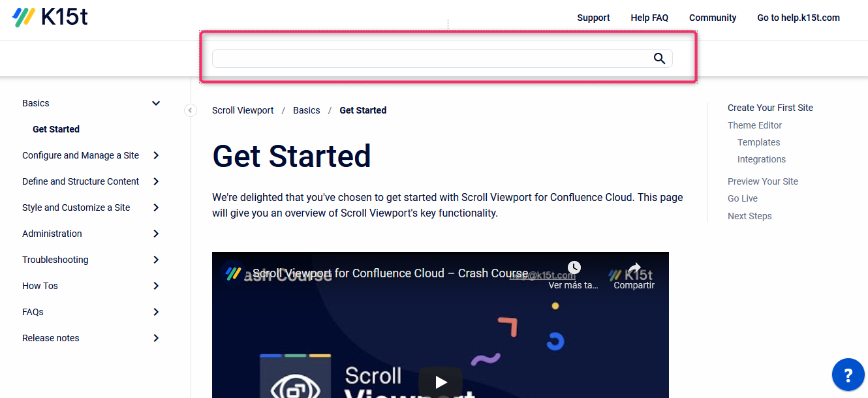Open the Help FAQ menu item

click(649, 18)
